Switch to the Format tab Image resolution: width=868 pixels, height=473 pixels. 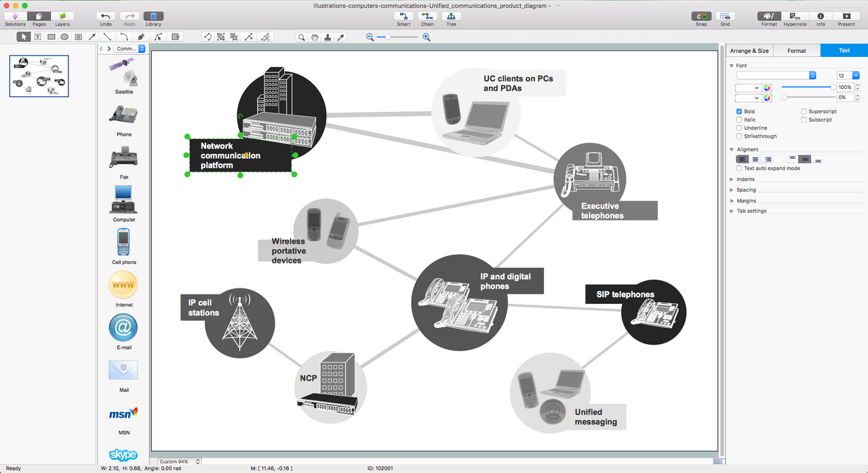click(797, 51)
